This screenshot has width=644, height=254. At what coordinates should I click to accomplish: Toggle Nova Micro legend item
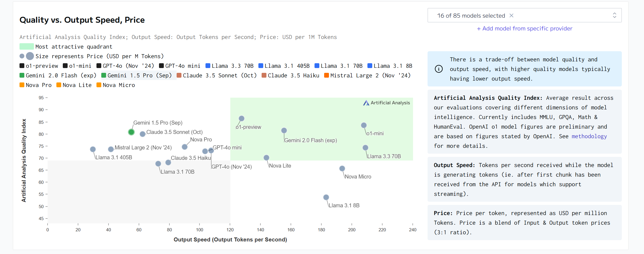pyautogui.click(x=116, y=85)
